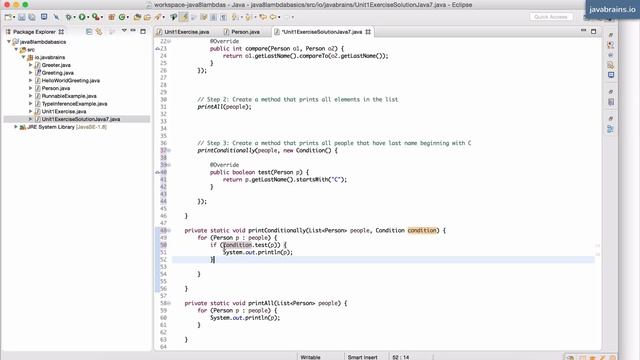The image size is (640, 360).
Task: Collapse the javaBlambdabasics project node
Action: click(x=9, y=42)
